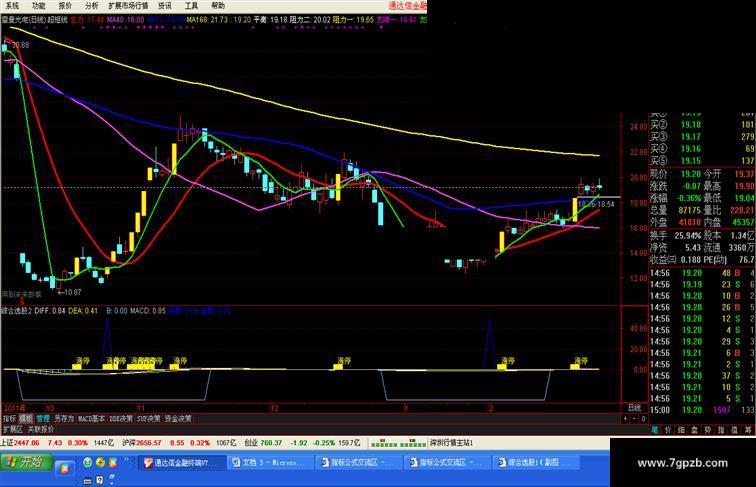
Task: Zoom in chart with plus button
Action: coord(625,419)
